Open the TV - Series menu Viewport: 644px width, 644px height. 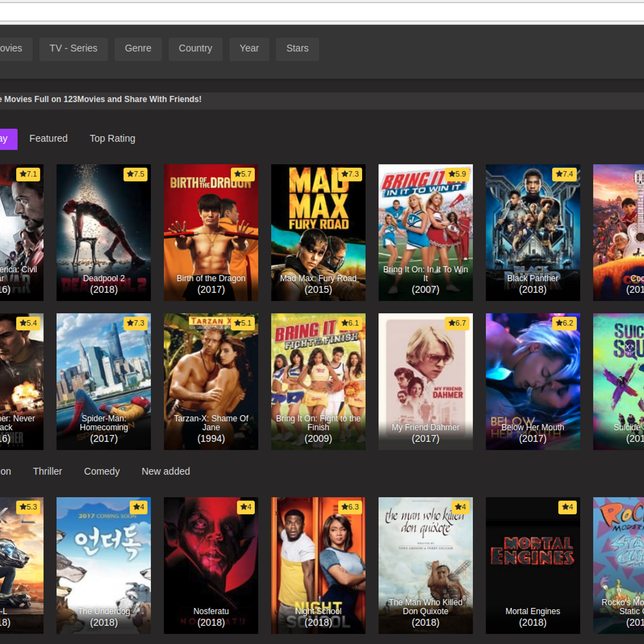point(73,49)
